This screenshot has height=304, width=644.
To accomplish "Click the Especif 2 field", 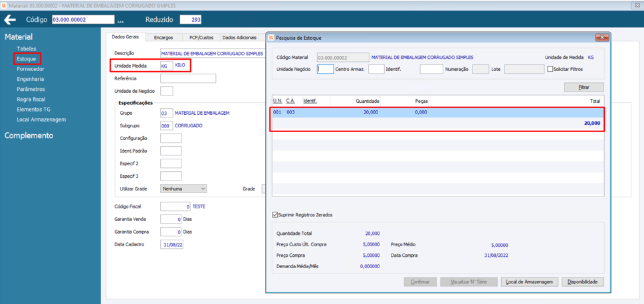I will [x=171, y=163].
